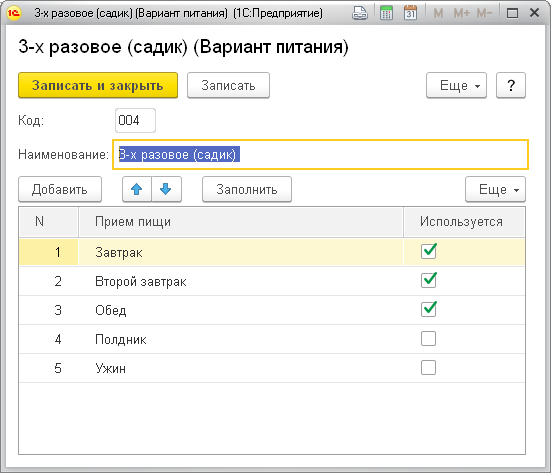
Task: Enable the Полдник checkbox
Action: coord(428,339)
